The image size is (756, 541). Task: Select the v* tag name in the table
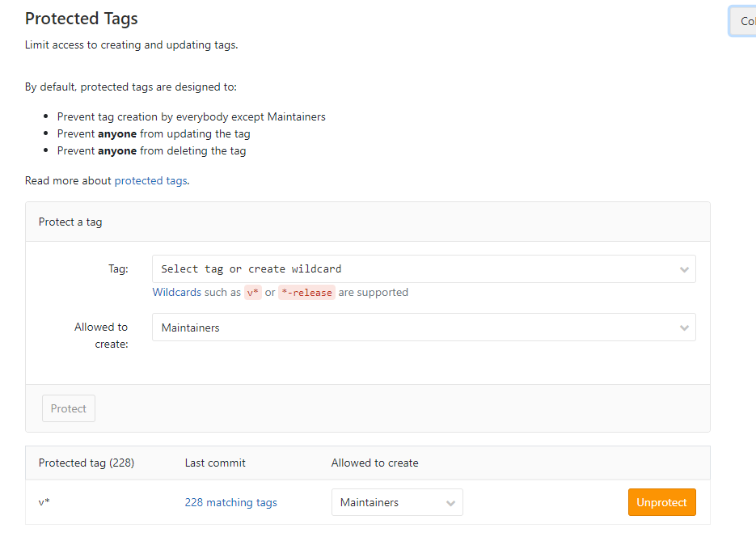click(44, 502)
